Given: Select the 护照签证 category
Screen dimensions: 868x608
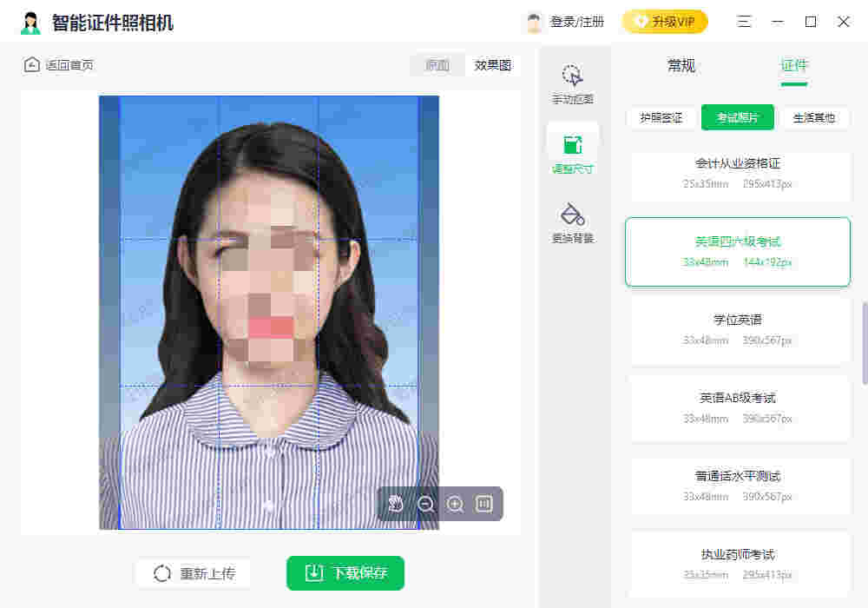Looking at the screenshot, I should point(661,117).
